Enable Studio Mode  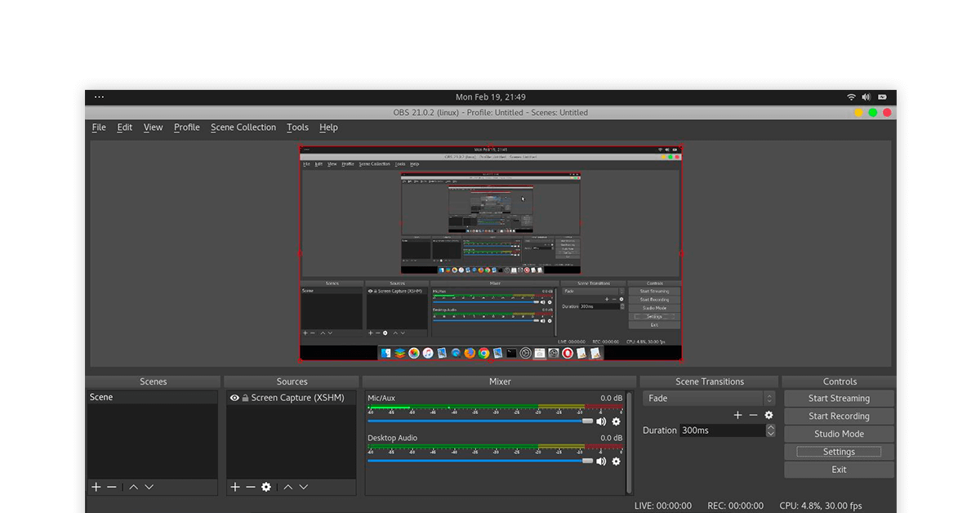pyautogui.click(x=840, y=435)
